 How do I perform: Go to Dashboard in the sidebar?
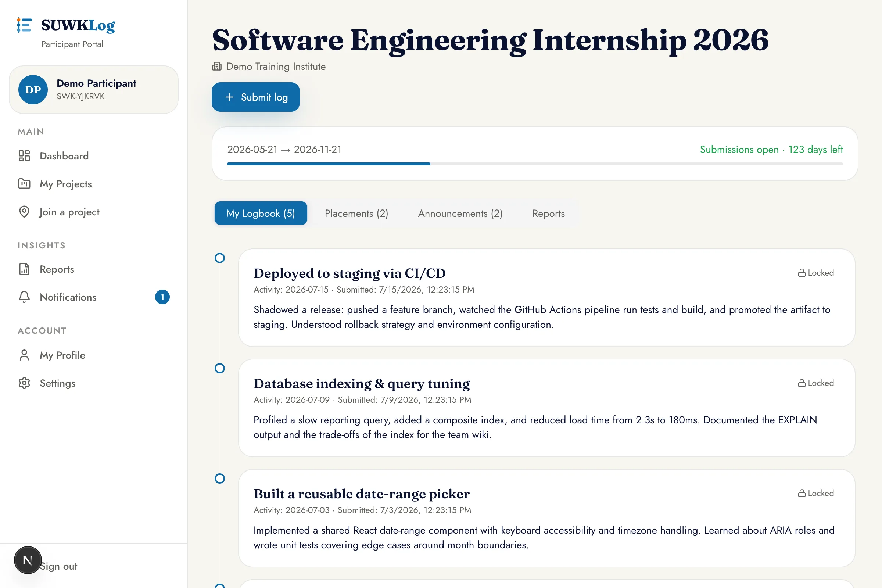tap(94, 156)
